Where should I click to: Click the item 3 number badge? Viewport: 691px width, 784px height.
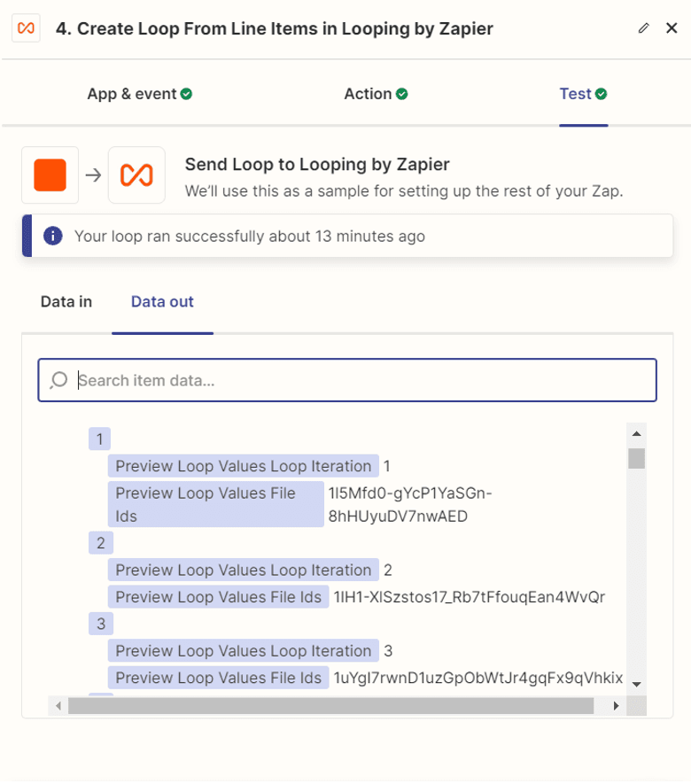point(100,624)
